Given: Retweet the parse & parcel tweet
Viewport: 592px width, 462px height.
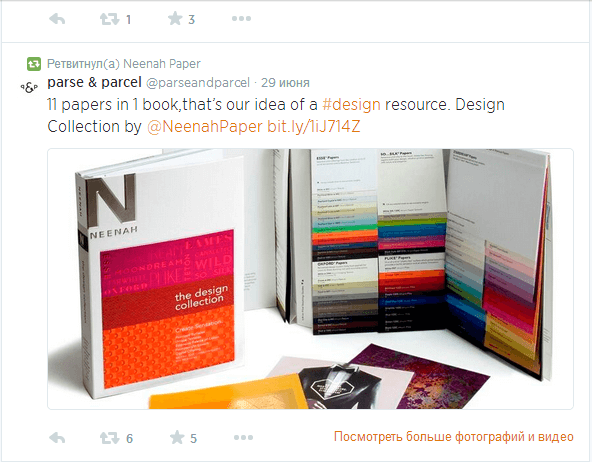Looking at the screenshot, I should point(109,438).
